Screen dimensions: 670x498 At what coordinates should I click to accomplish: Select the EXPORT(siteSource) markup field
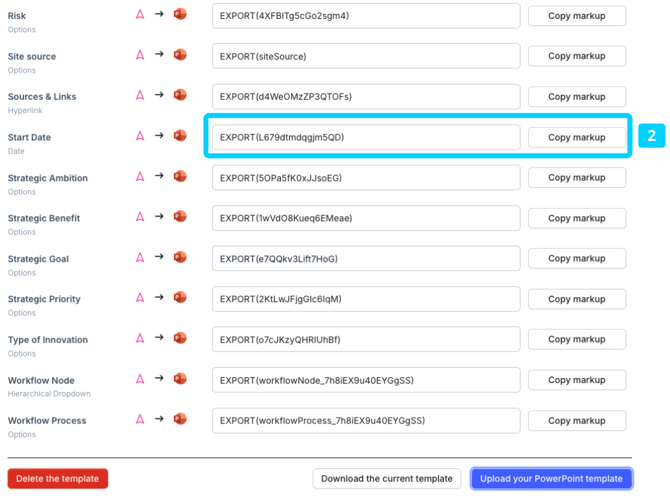tap(366, 56)
